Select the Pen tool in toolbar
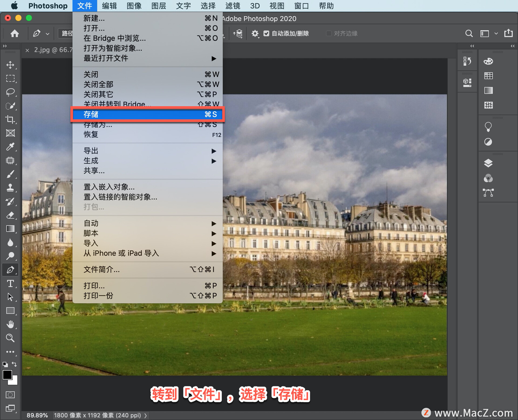518x420 pixels. click(10, 270)
